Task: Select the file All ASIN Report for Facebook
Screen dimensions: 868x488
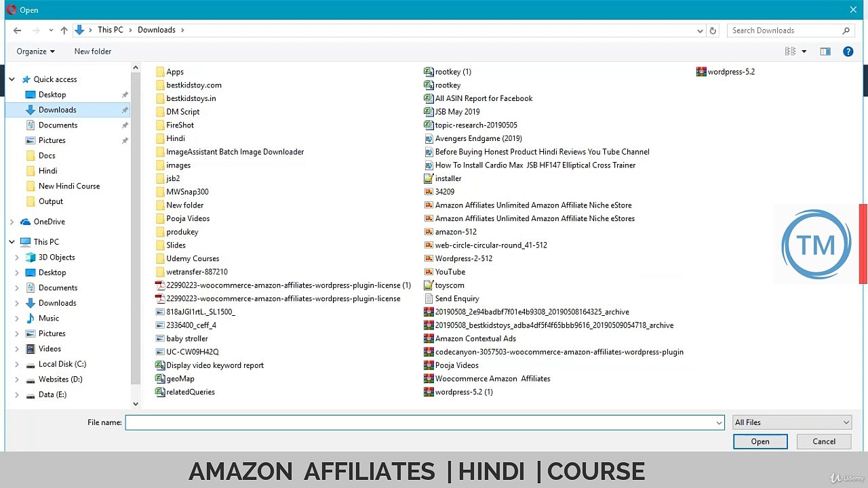Action: pos(484,99)
